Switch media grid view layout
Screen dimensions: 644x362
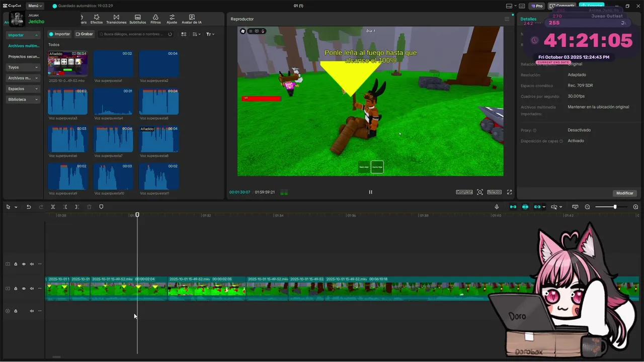[184, 34]
